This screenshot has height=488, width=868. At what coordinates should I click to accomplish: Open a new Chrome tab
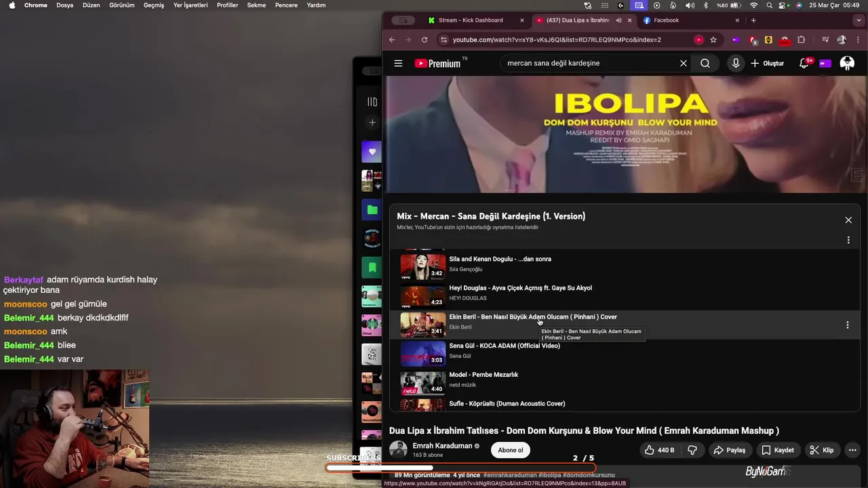coord(753,20)
